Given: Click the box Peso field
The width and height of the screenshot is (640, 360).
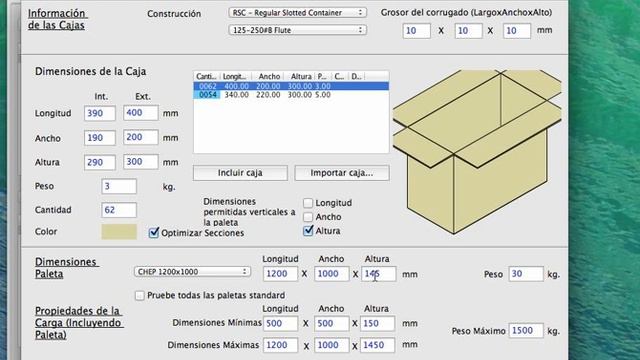Looking at the screenshot, I should [119, 186].
